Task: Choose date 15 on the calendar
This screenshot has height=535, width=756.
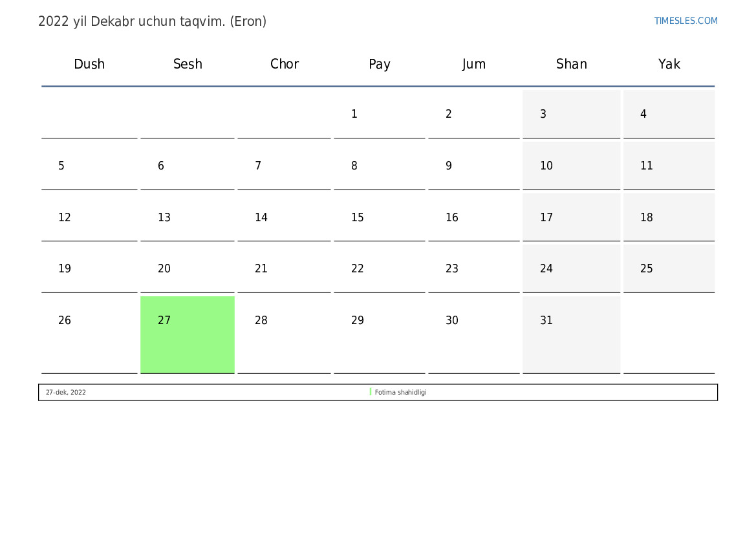Action: (x=358, y=217)
